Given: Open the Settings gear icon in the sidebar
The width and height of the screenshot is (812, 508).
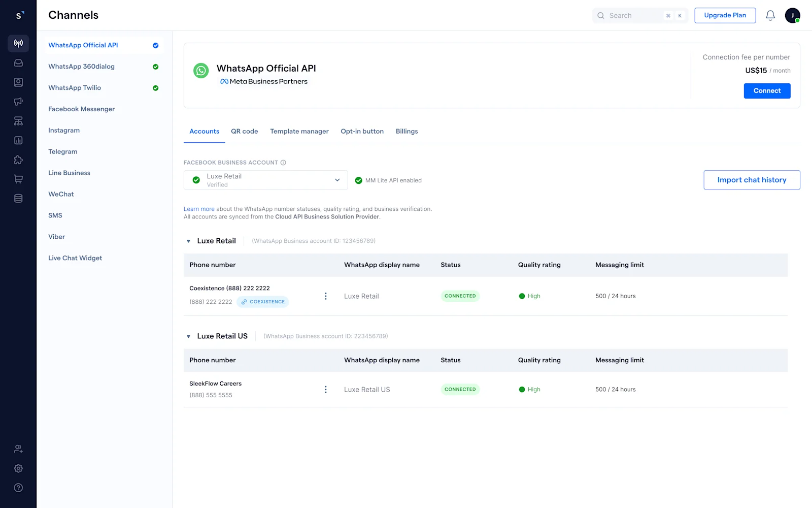Looking at the screenshot, I should coord(18,468).
